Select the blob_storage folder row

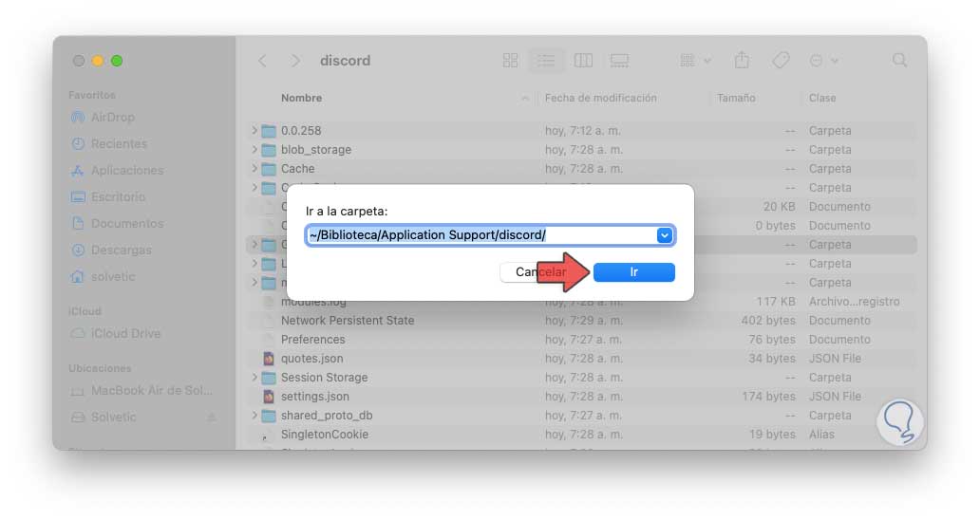pos(582,150)
